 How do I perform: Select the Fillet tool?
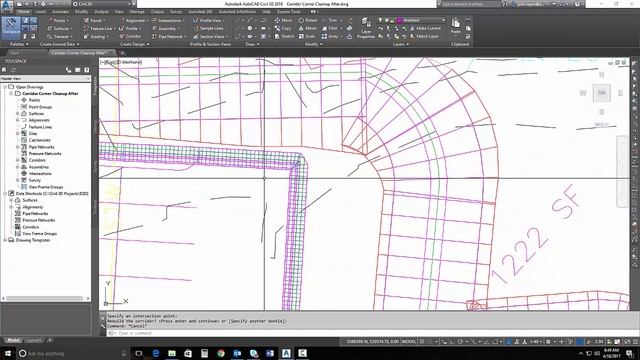click(331, 29)
